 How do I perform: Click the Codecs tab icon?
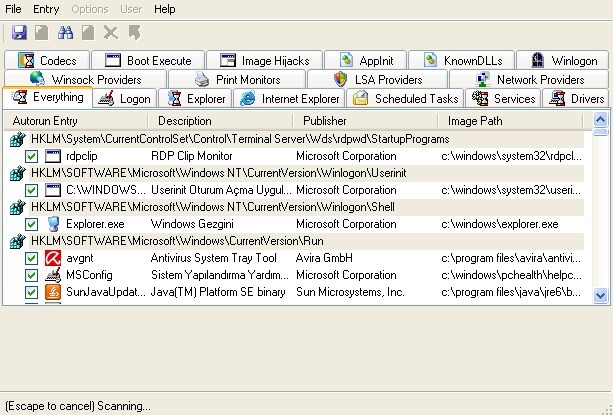(27, 61)
